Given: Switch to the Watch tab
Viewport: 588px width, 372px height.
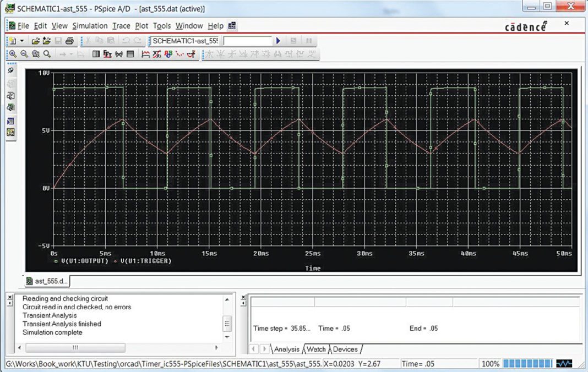Looking at the screenshot, I should [315, 349].
